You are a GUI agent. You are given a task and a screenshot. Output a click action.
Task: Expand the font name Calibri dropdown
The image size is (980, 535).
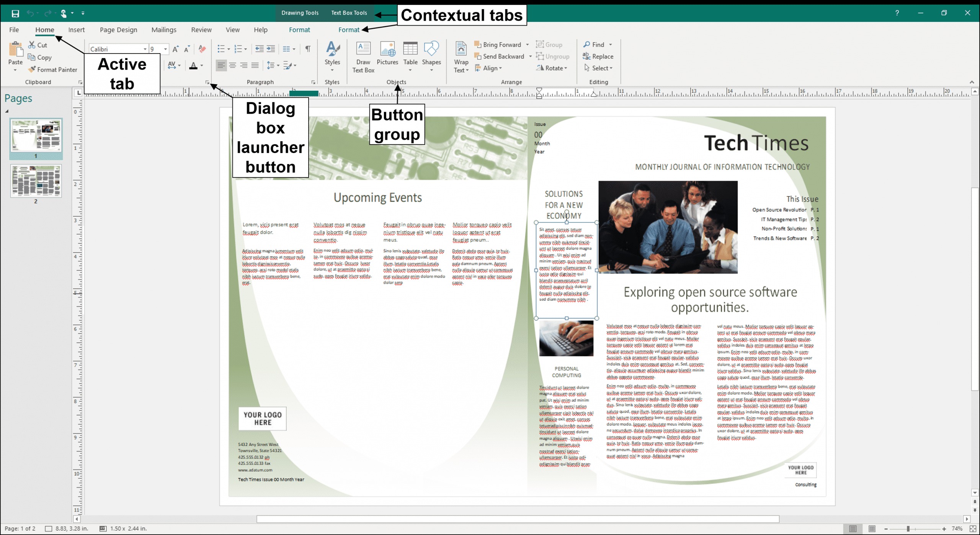pos(145,49)
